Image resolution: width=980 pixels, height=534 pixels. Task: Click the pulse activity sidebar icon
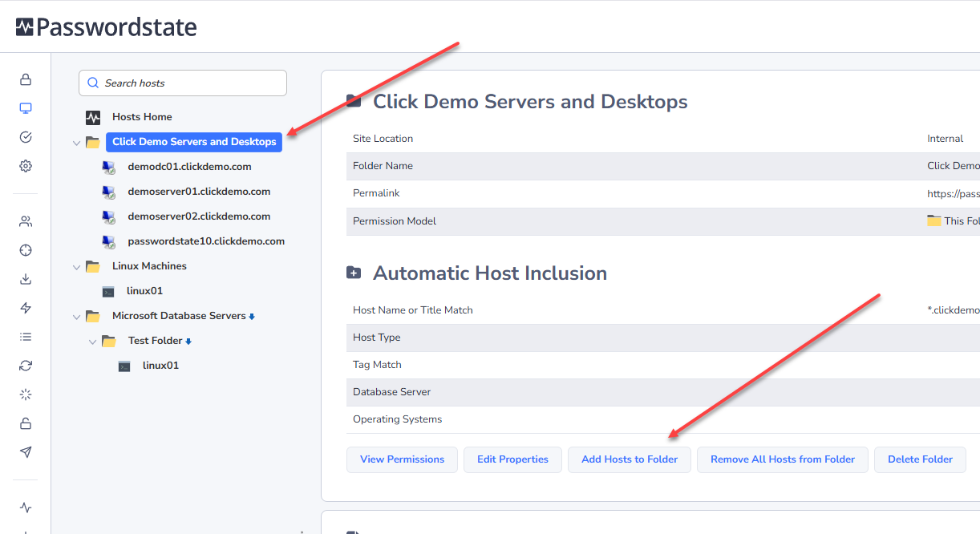[x=26, y=508]
